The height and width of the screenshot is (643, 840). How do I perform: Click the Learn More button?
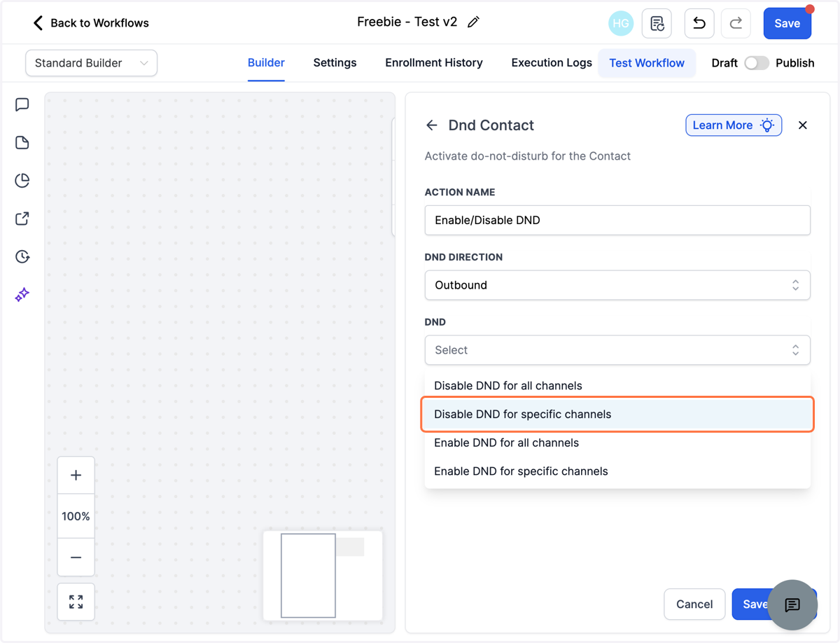point(734,125)
